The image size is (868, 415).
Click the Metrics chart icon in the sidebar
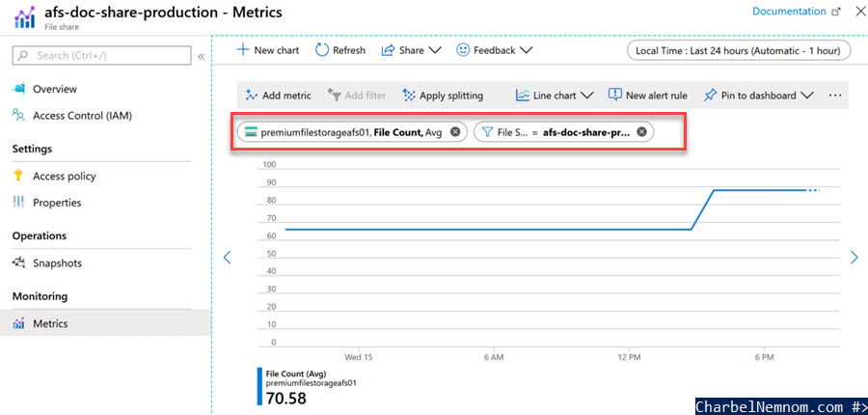19,323
